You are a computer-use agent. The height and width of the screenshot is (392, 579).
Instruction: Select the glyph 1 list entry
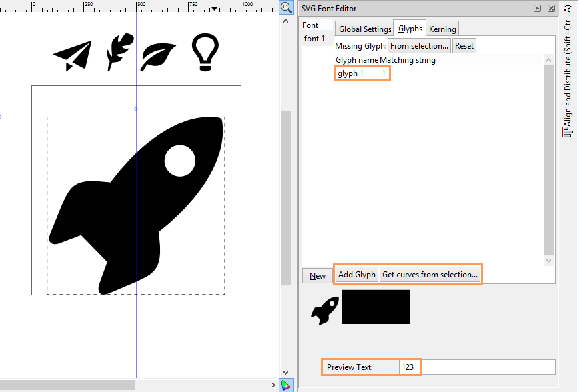pos(362,73)
